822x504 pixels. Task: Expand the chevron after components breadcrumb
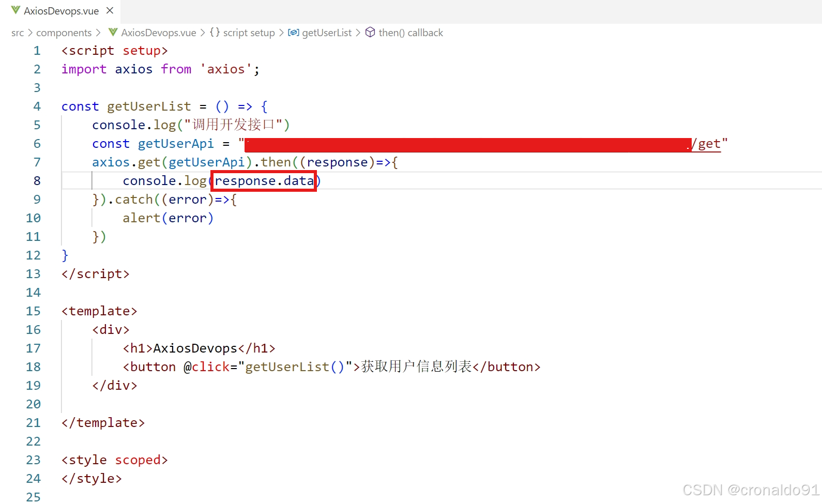98,33
